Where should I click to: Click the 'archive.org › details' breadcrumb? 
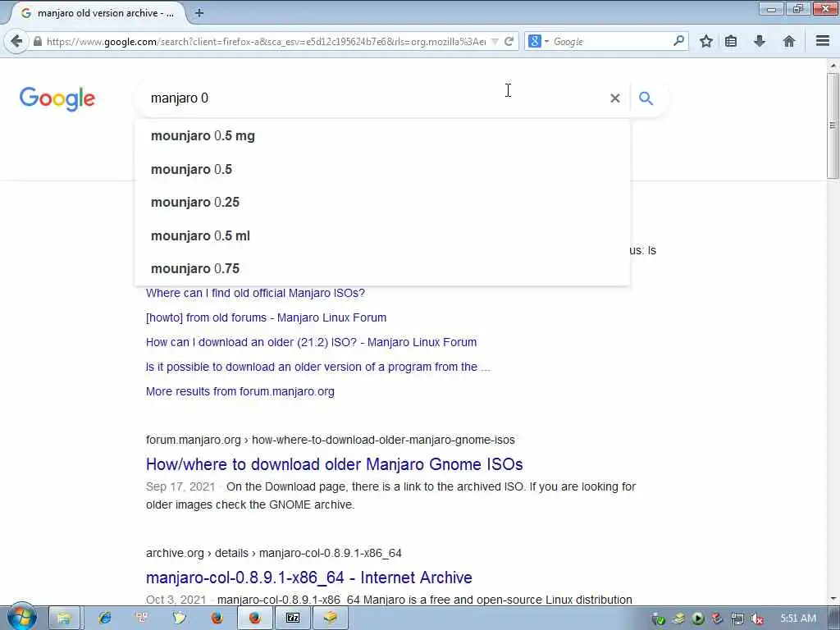coord(274,553)
